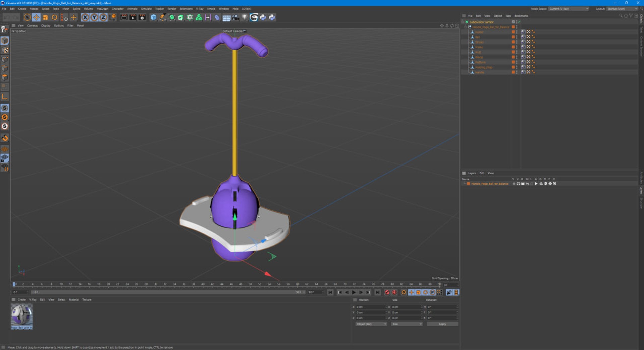The height and width of the screenshot is (350, 644).
Task: Open Object Manager Tags menu
Action: point(508,16)
